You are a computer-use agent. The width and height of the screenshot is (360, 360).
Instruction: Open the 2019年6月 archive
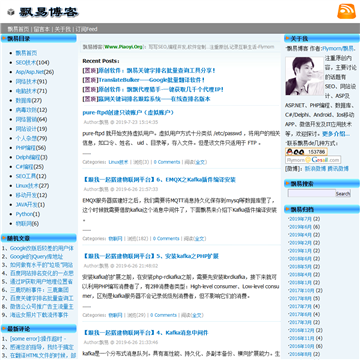point(300,227)
